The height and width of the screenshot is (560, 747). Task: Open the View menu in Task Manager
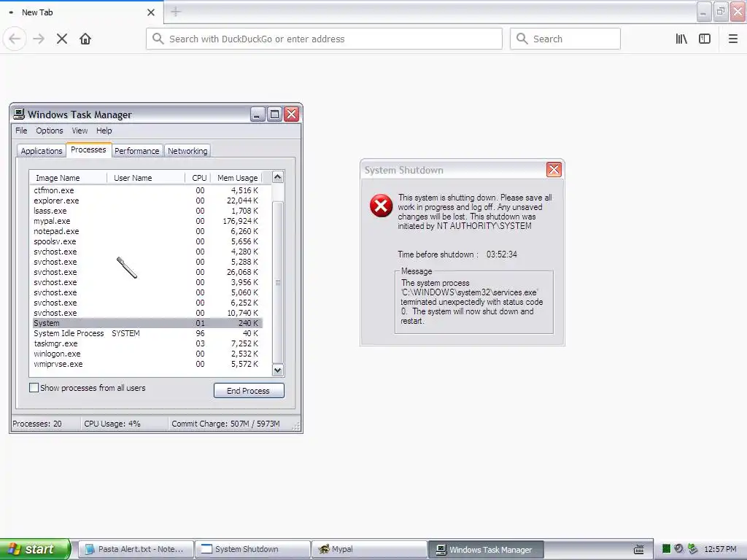(x=80, y=131)
